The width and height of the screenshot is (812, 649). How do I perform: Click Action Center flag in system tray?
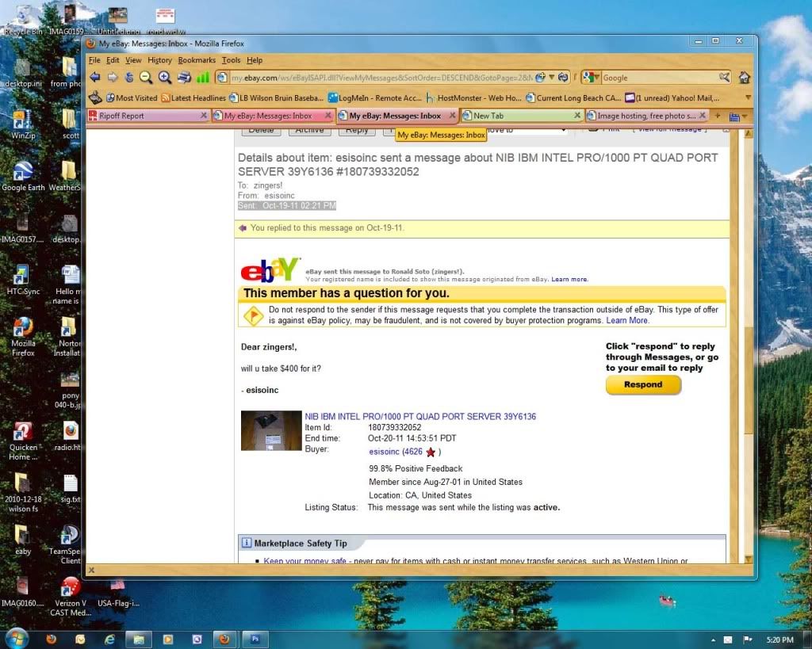click(747, 640)
